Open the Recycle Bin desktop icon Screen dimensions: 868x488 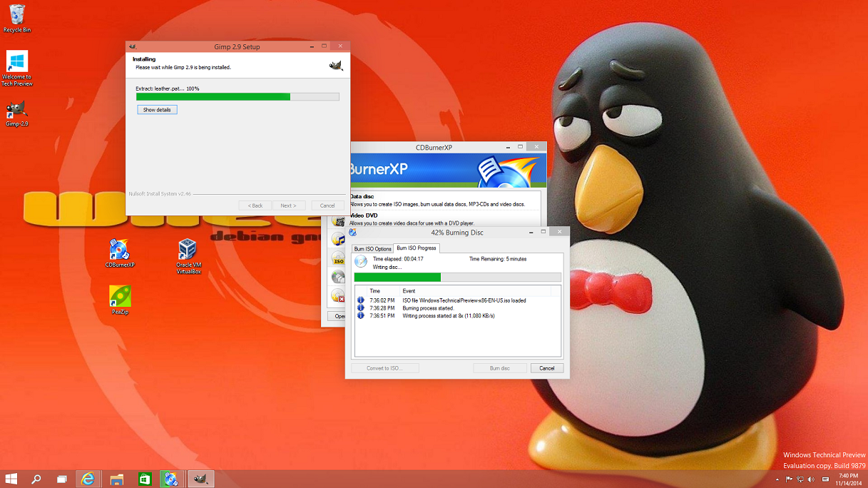point(16,16)
